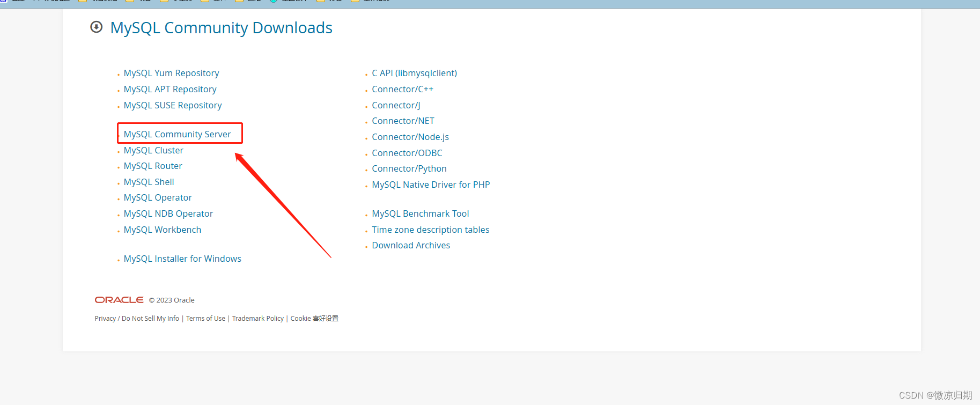This screenshot has width=980, height=405.
Task: Open the MySQL Cluster link
Action: [x=153, y=150]
